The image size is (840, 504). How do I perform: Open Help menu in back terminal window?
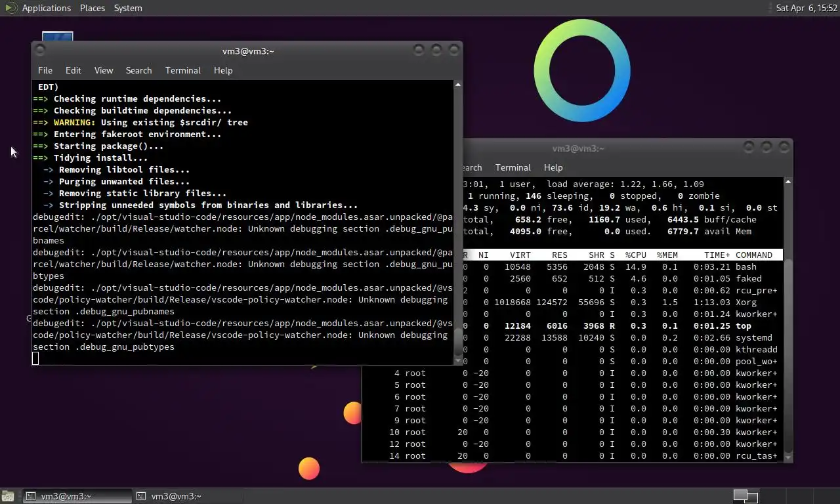point(553,167)
